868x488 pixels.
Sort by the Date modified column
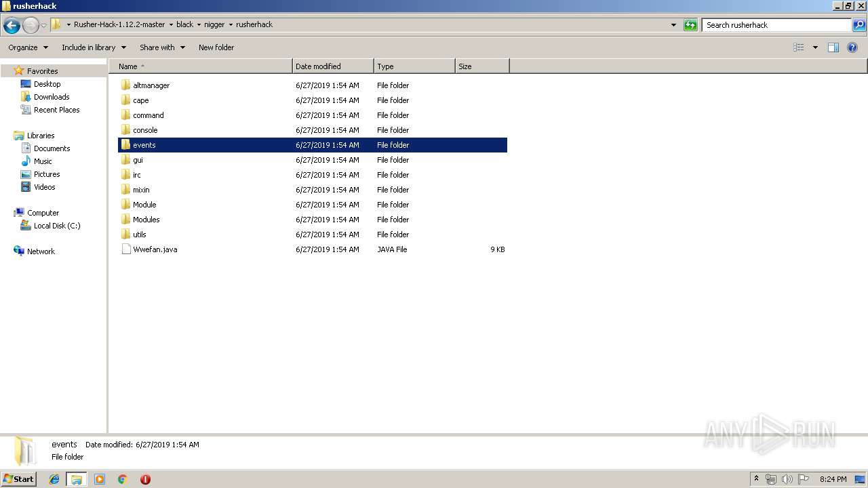tap(333, 66)
